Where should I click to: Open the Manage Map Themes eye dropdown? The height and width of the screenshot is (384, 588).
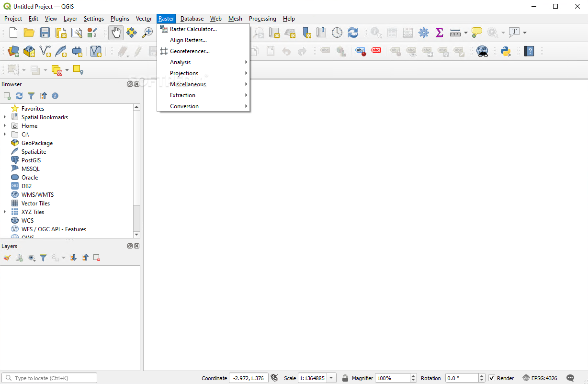32,258
